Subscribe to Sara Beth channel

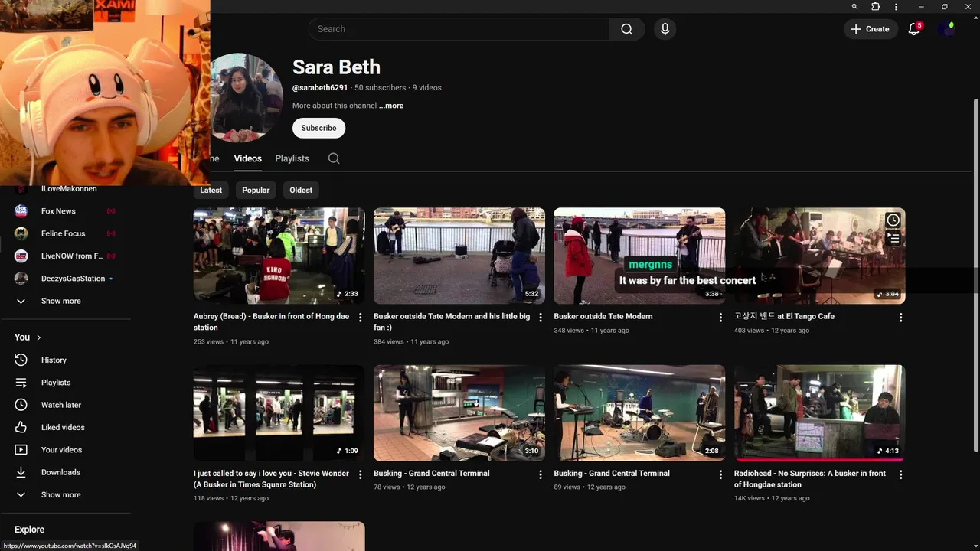point(318,128)
